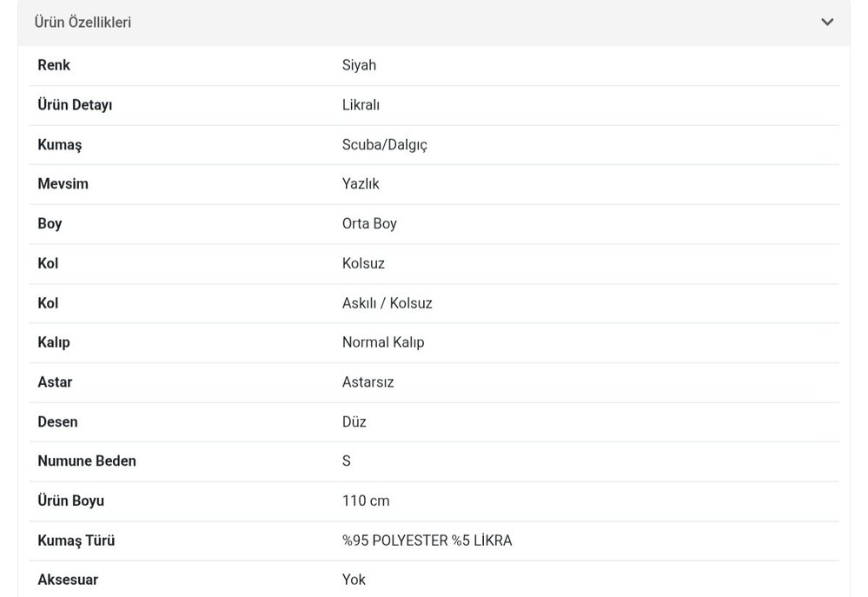Open the Ürün Özellikleri panel header
The image size is (868, 597).
[x=83, y=22]
